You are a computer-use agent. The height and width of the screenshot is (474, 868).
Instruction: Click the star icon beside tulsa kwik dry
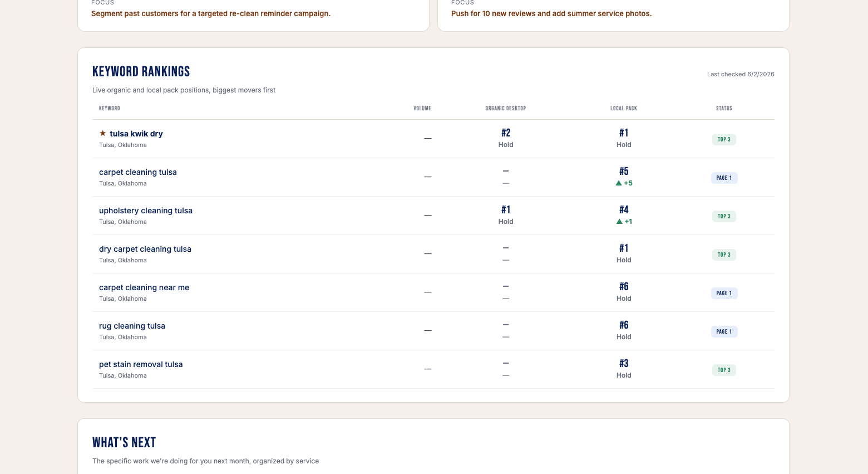coord(102,133)
